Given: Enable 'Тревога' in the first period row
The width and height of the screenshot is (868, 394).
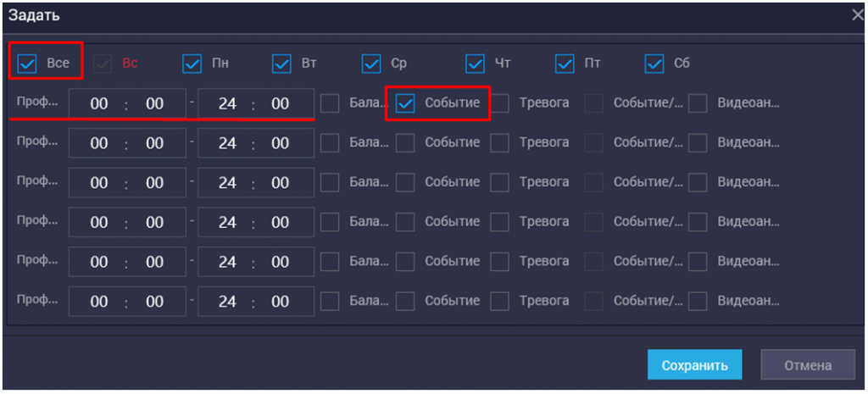Looking at the screenshot, I should coord(500,103).
